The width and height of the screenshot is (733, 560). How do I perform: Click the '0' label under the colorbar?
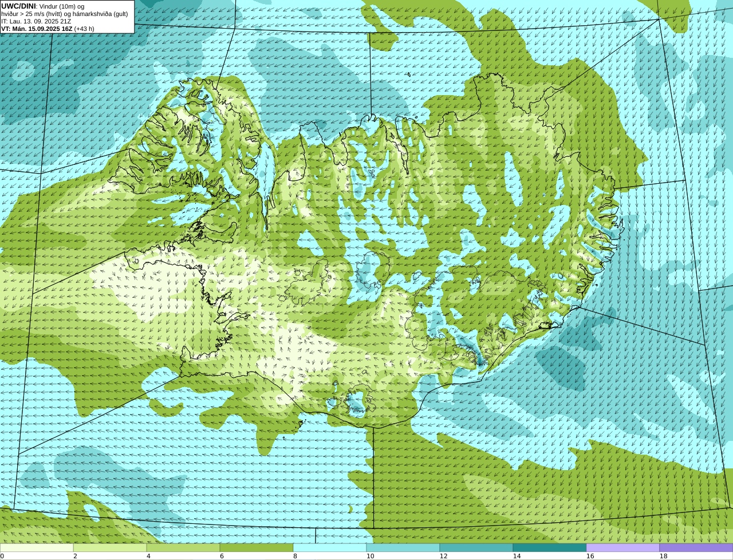pyautogui.click(x=2, y=556)
